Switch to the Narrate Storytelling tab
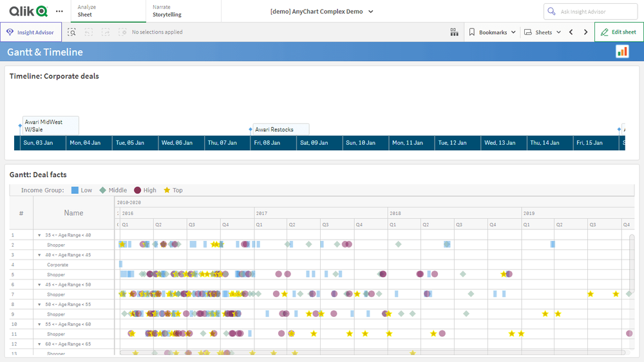This screenshot has width=644, height=362. pyautogui.click(x=166, y=11)
